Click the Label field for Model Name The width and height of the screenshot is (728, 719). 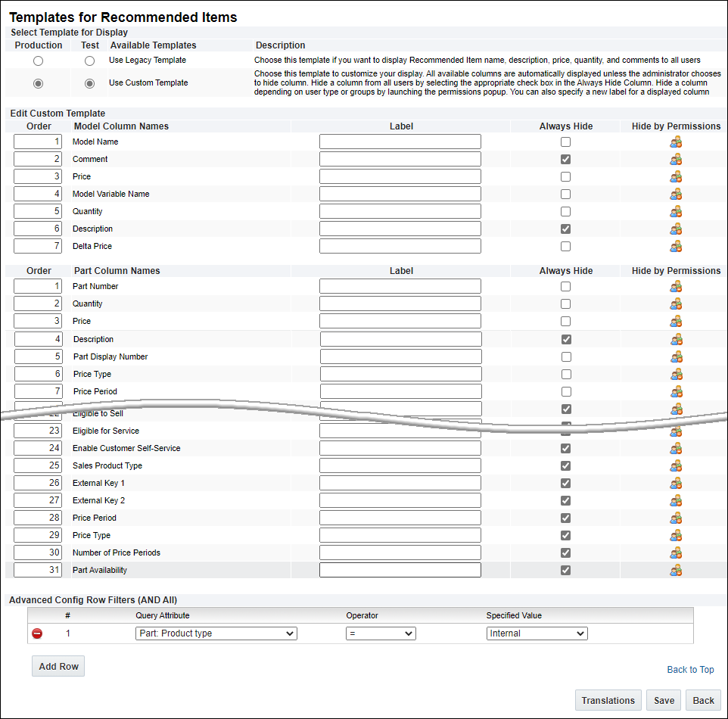pyautogui.click(x=400, y=142)
